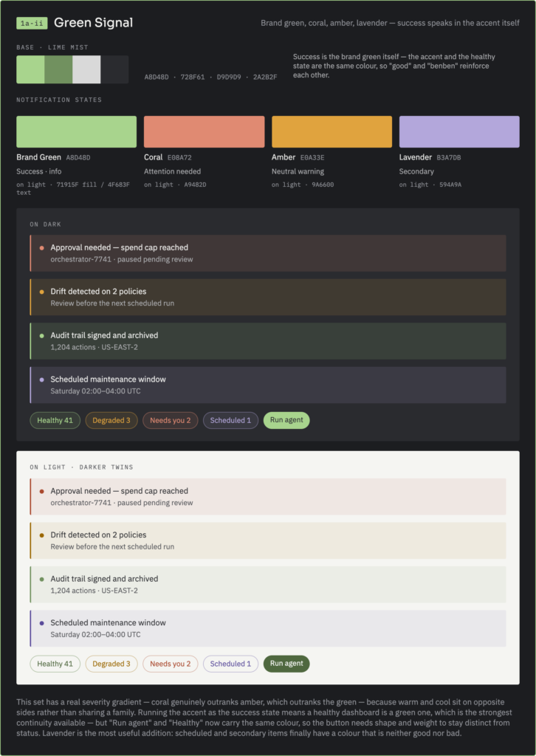The height and width of the screenshot is (756, 536).
Task: Select the Coral E08A72 color swatch
Action: tap(204, 131)
